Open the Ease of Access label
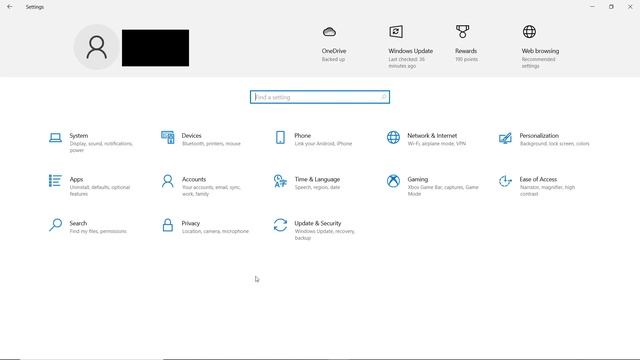The image size is (640, 360). [x=538, y=179]
